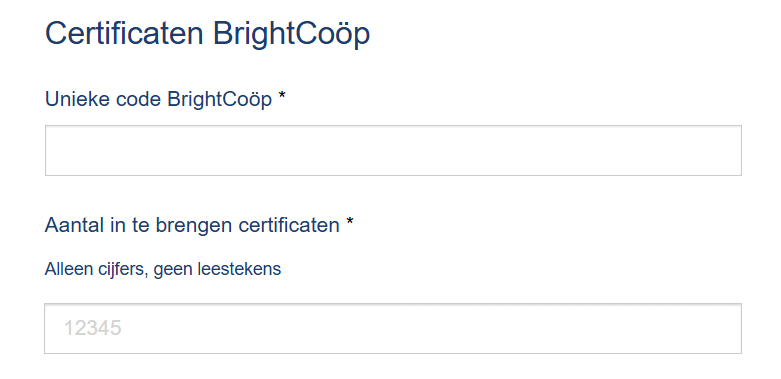Click the Unieke code BrightCoöp field label

[158, 100]
